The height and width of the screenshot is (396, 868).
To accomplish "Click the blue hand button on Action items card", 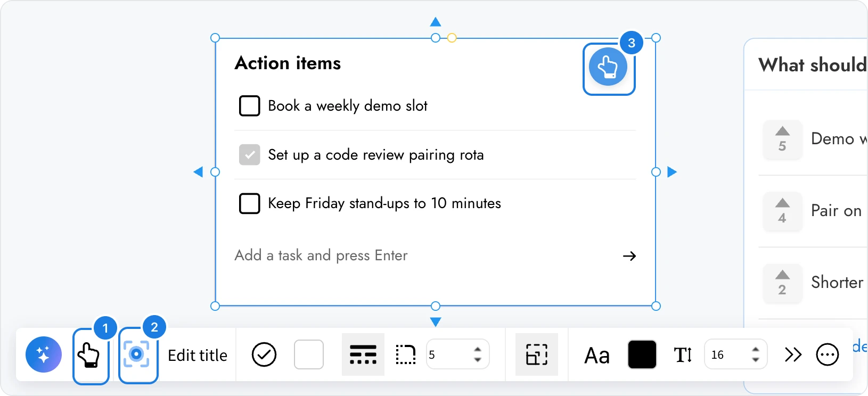I will (608, 67).
